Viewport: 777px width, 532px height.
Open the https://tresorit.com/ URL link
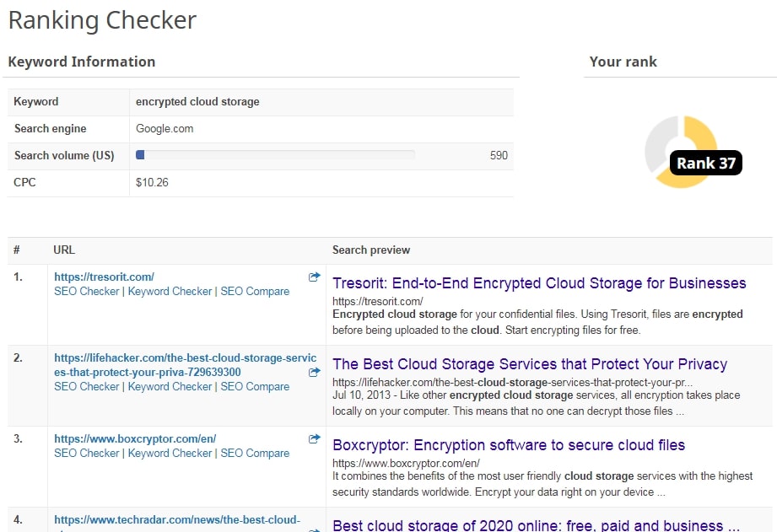click(104, 277)
